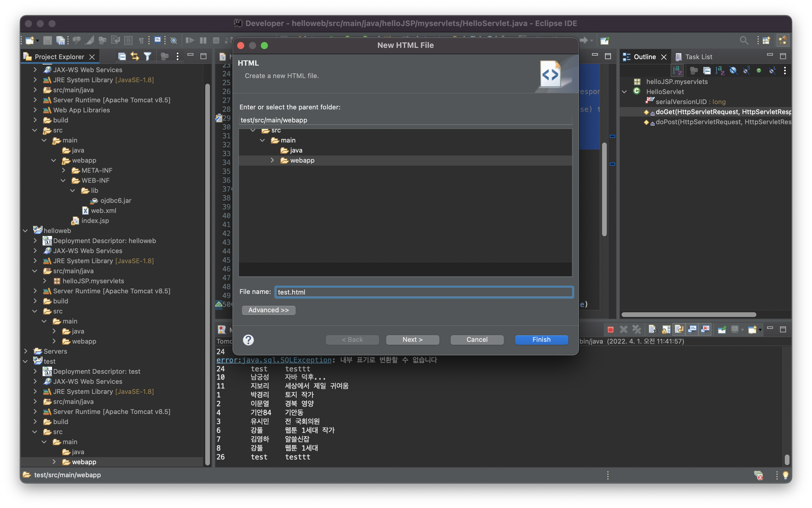Click the Finish button

(541, 340)
